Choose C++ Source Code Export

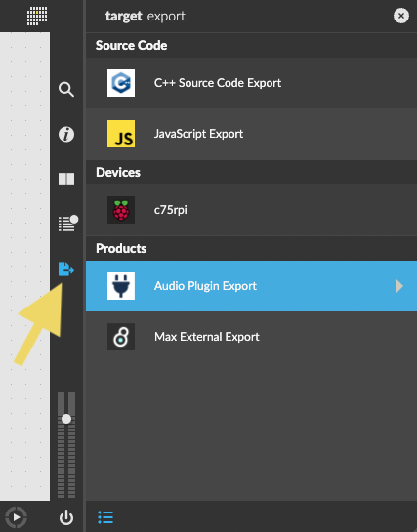tap(251, 83)
